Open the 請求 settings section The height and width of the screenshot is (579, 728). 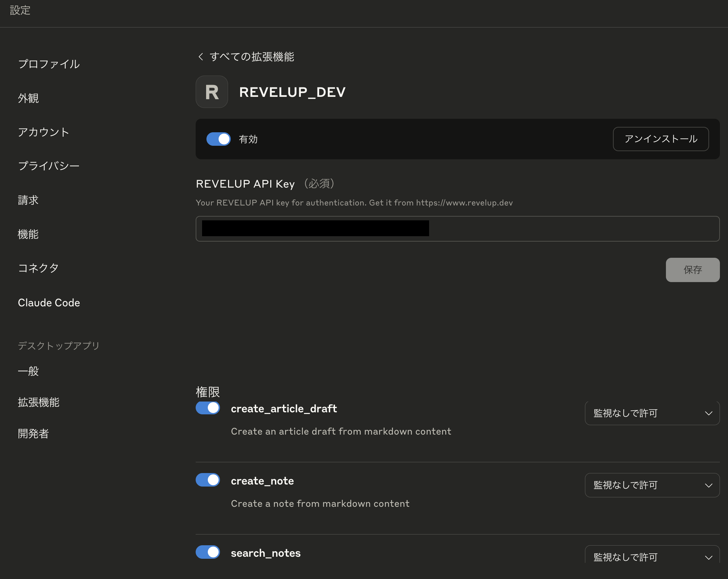[x=28, y=200]
